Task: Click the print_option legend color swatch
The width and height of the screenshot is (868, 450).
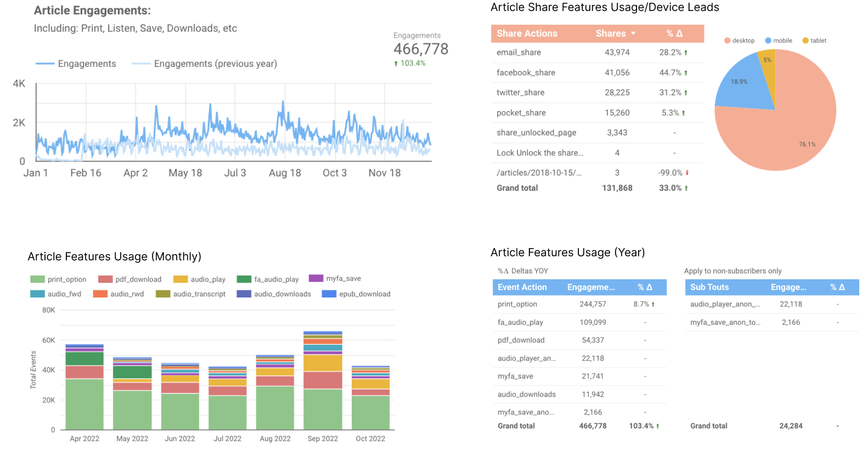Action: point(37,279)
